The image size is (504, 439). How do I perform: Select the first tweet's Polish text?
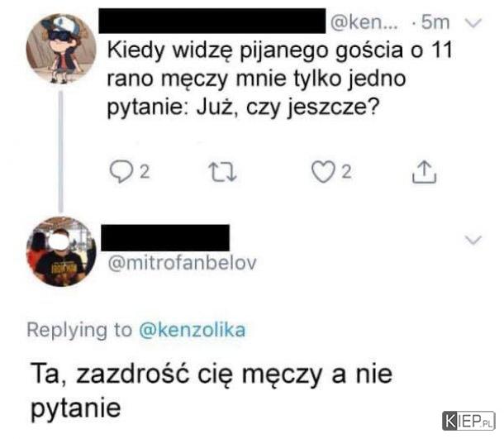coord(279,79)
